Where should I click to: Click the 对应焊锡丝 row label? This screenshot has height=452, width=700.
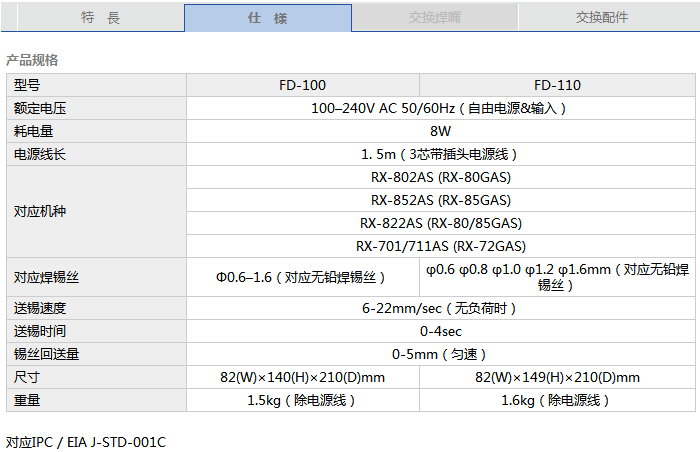pos(96,277)
